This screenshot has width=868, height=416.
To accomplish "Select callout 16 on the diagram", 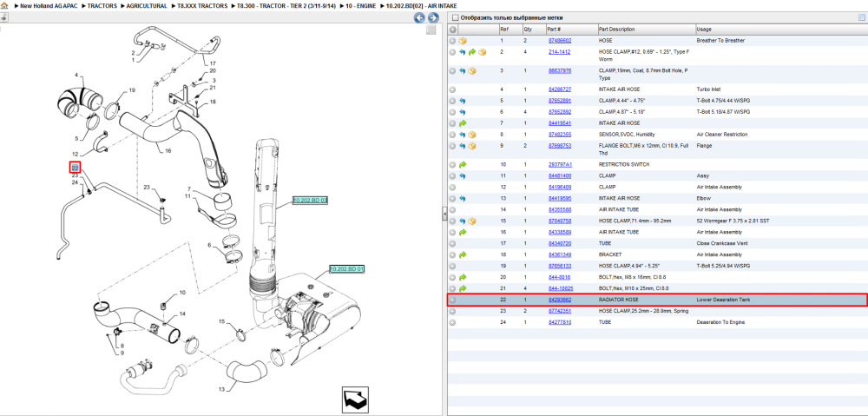I will (x=168, y=150).
